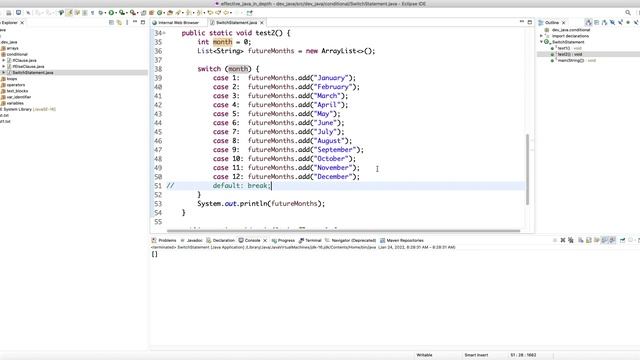This screenshot has height=360, width=640.
Task: Run the program with green Run button
Action: 111,13
